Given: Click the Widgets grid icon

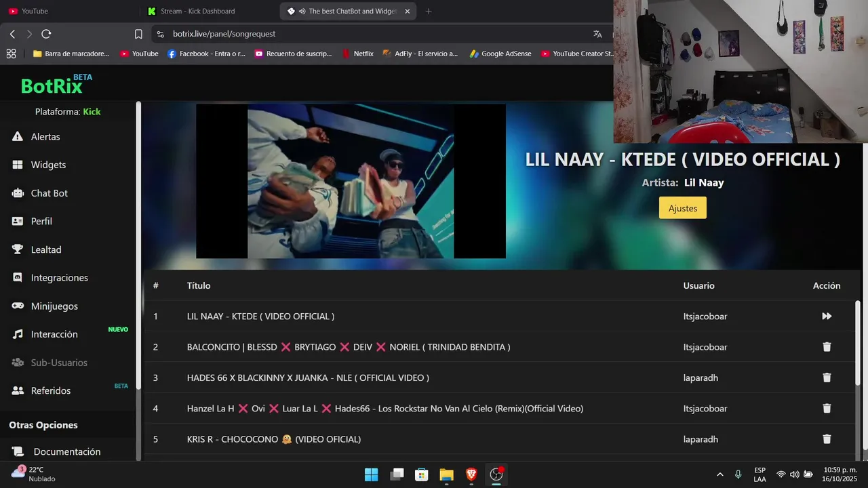Looking at the screenshot, I should [x=18, y=165].
